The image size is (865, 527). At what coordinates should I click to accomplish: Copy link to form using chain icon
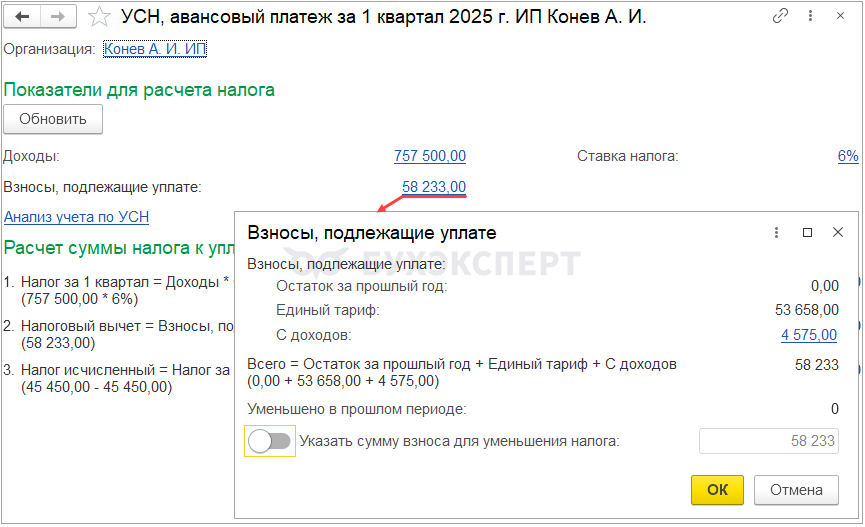(780, 16)
